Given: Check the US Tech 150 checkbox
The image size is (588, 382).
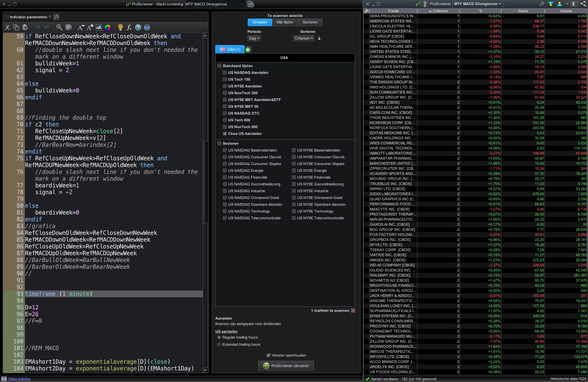Looking at the screenshot, I should 225,79.
